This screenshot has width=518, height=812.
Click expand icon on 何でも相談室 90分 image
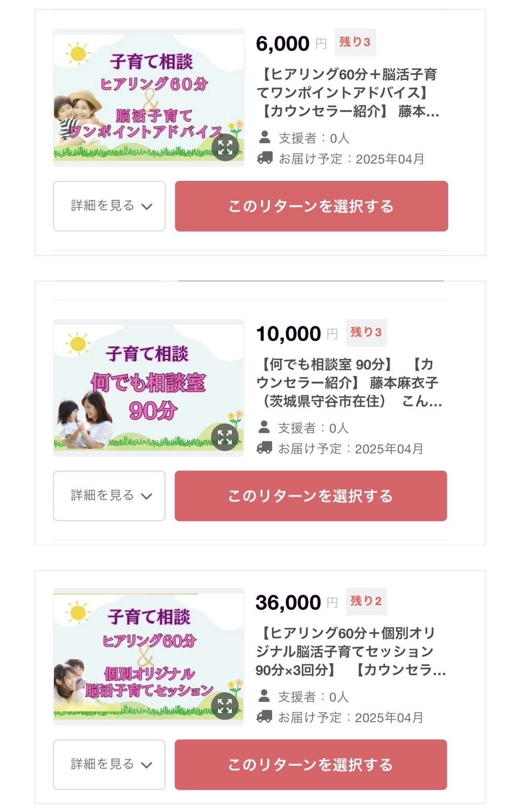click(x=225, y=437)
